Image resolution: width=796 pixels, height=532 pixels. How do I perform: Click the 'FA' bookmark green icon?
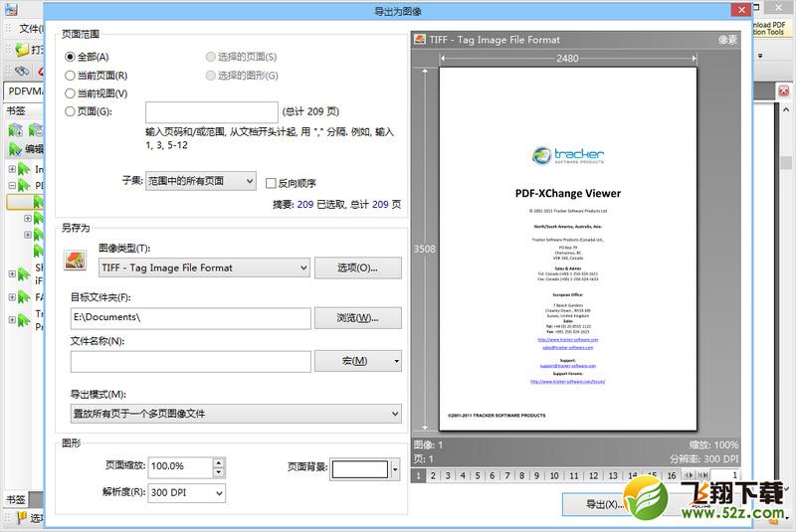tap(24, 296)
